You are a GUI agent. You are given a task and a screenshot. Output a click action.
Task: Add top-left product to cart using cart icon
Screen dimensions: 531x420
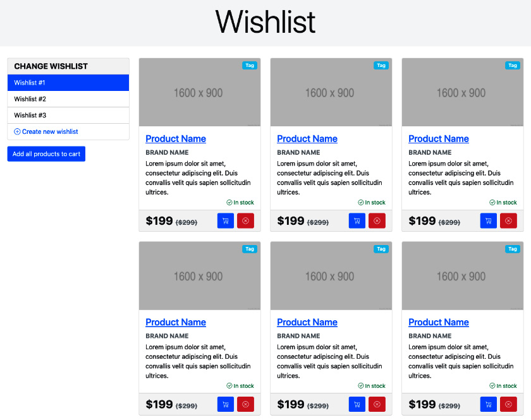pos(225,220)
